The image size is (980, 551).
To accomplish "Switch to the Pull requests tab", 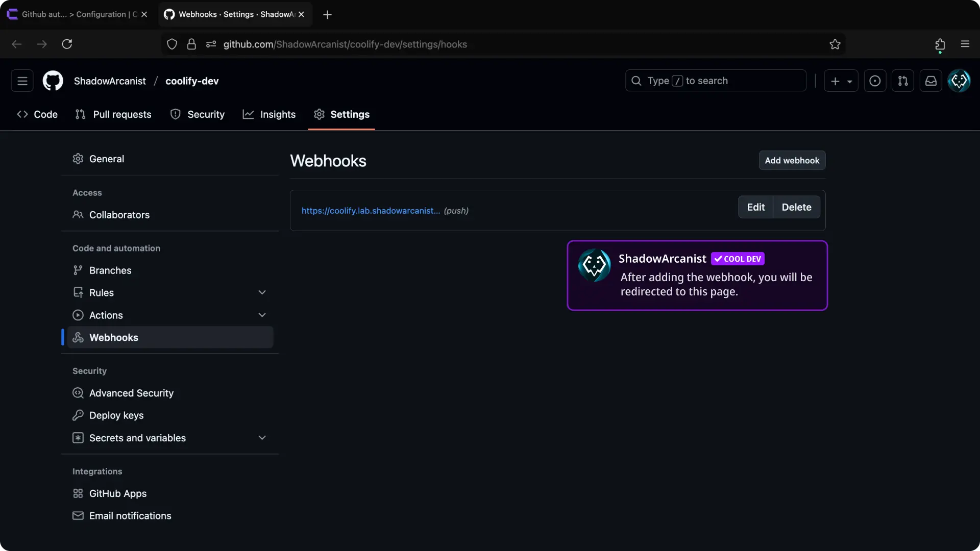I will pos(113,114).
